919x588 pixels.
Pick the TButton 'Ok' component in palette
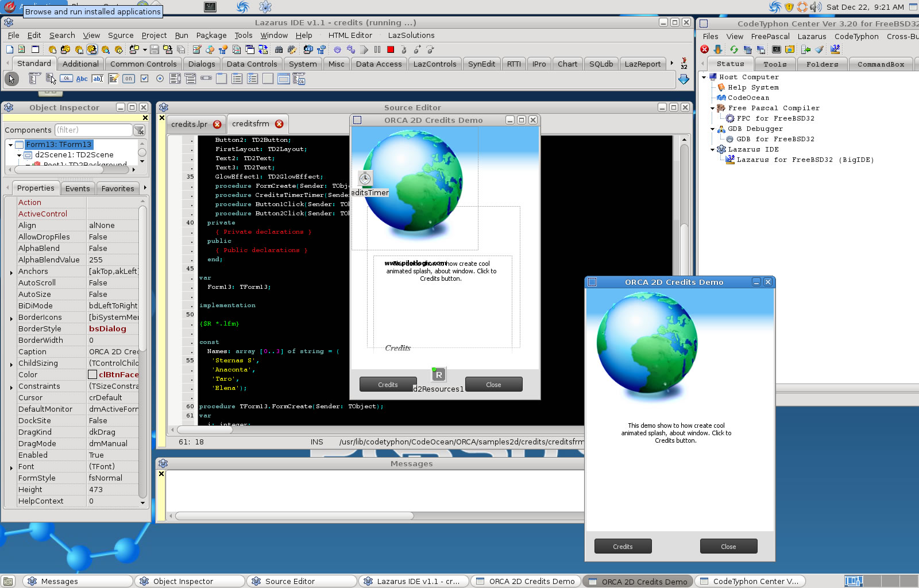[67, 79]
